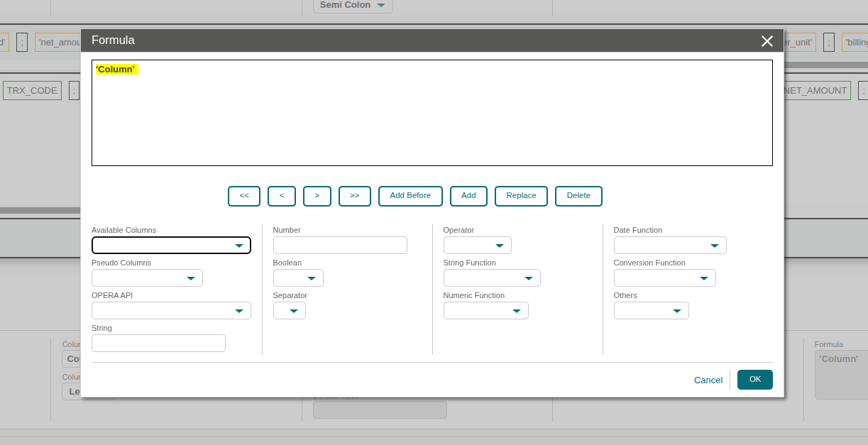Expand the Separator dropdown
Image resolution: width=868 pixels, height=445 pixels.
(x=290, y=311)
